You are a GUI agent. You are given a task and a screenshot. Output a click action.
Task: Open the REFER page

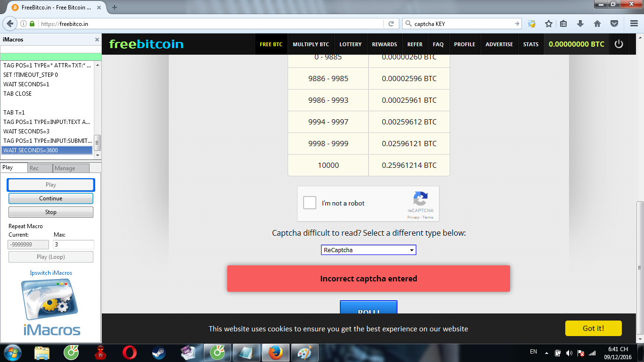[415, 44]
